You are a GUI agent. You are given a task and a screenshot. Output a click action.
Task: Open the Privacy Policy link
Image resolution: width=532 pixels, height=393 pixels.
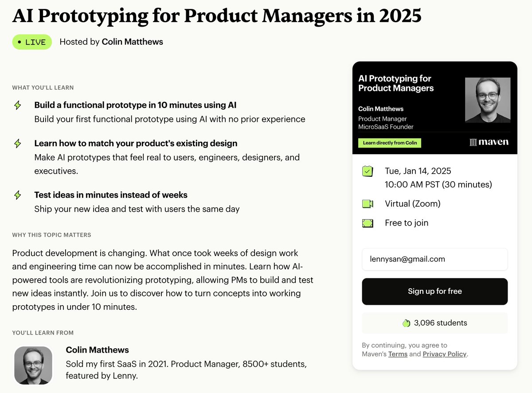click(x=445, y=354)
